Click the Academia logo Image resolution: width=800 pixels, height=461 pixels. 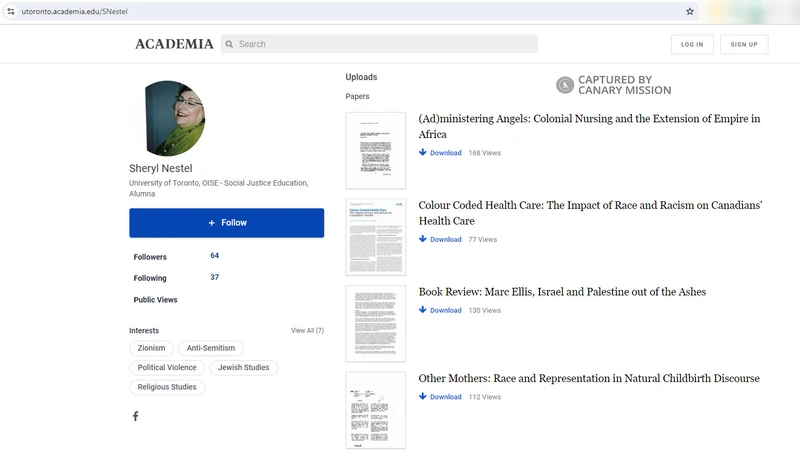tap(174, 44)
